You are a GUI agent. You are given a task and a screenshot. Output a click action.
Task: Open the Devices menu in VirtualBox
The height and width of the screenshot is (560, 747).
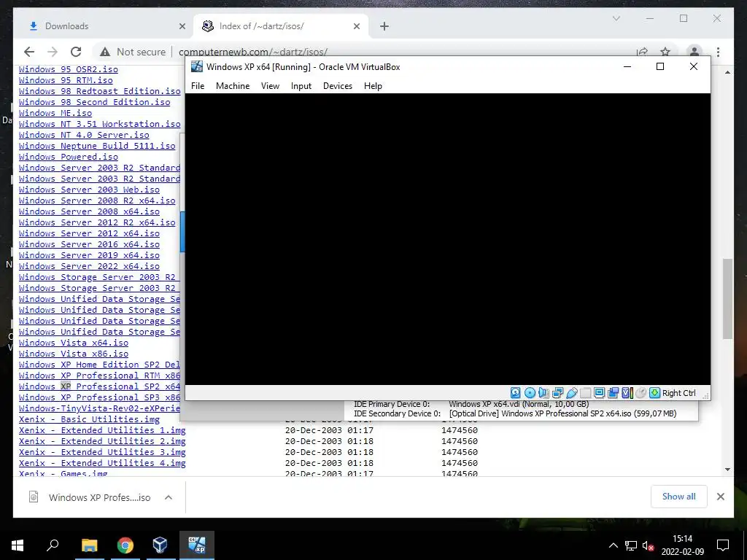(x=338, y=86)
